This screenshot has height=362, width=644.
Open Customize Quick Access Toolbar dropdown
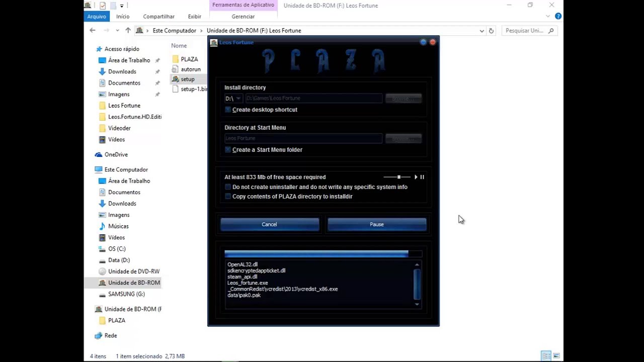pos(122,6)
